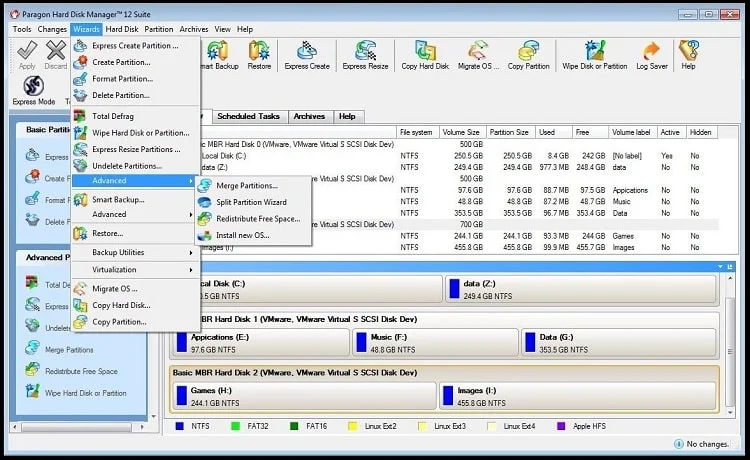Click the Discard X icon
The width and height of the screenshot is (750, 460).
[x=56, y=50]
